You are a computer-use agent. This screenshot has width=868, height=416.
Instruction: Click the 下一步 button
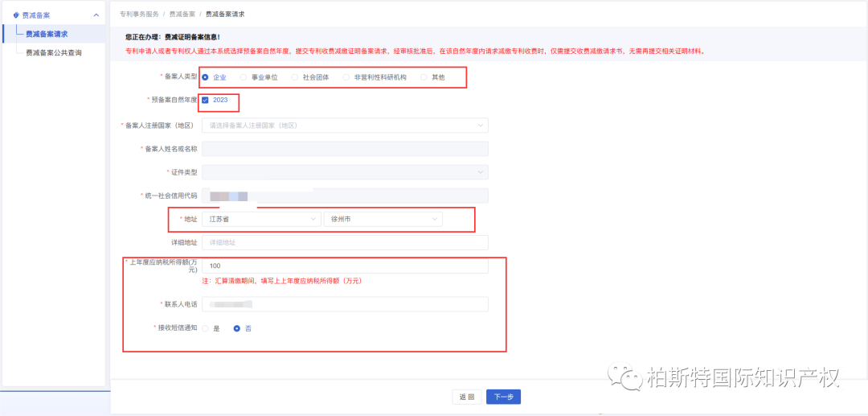click(x=504, y=397)
